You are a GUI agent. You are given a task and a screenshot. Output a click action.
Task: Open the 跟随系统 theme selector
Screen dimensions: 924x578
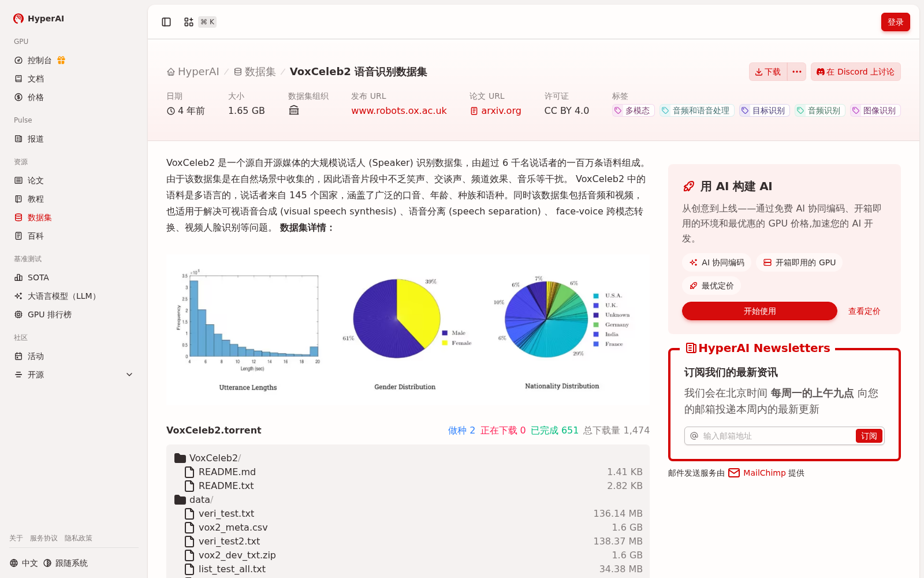click(x=65, y=563)
